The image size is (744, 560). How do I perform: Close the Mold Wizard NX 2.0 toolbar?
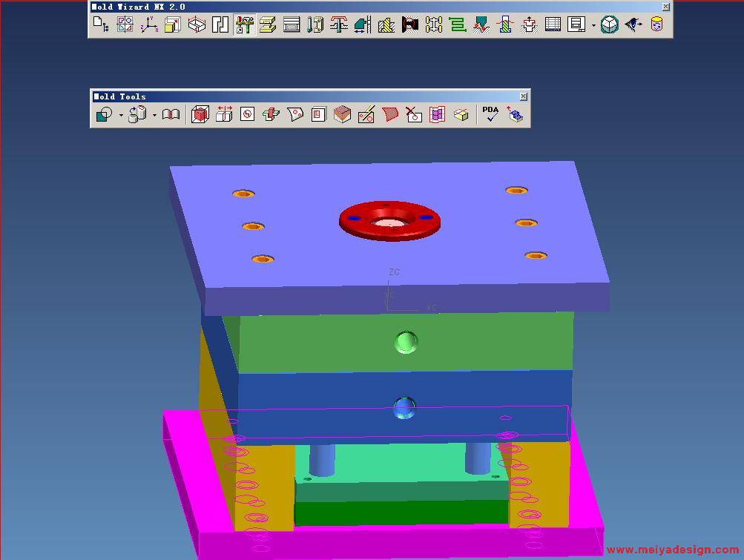pyautogui.click(x=665, y=7)
